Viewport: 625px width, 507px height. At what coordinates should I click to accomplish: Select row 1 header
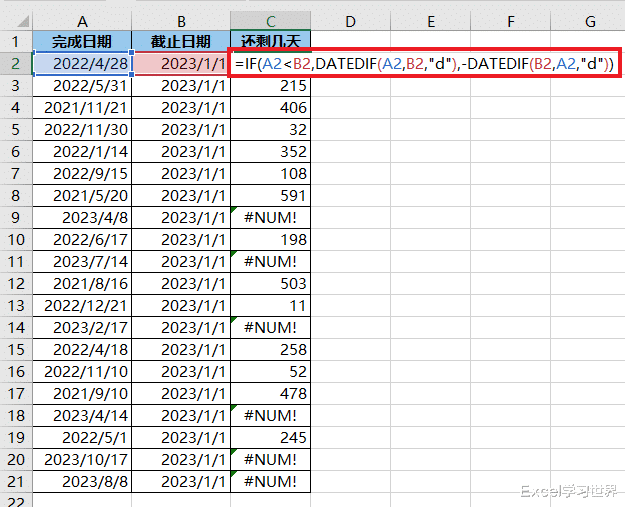pos(16,41)
